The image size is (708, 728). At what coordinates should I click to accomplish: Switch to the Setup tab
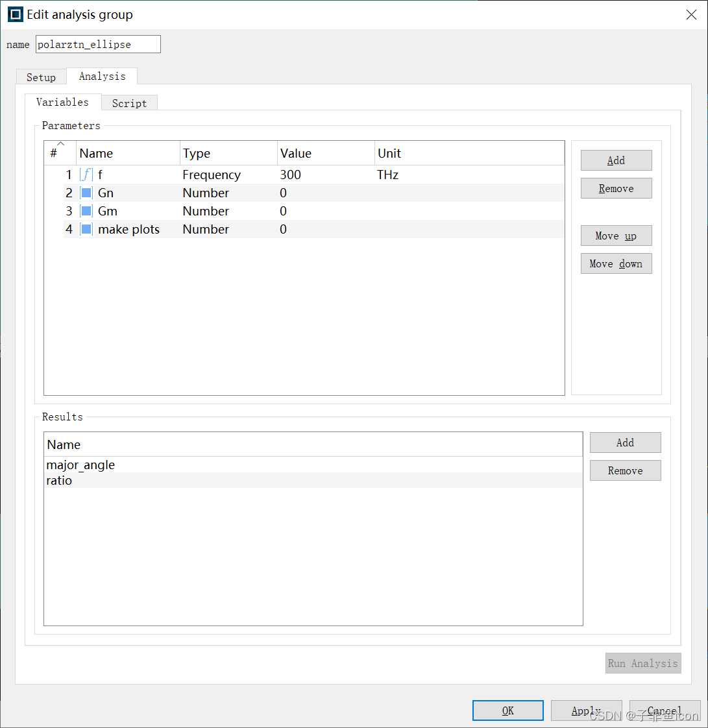click(42, 77)
